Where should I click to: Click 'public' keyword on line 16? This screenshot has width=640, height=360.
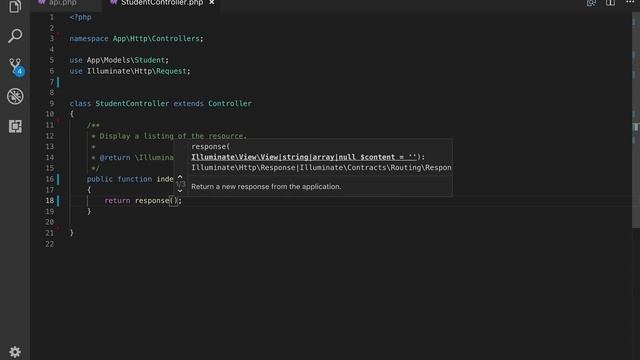pos(100,179)
